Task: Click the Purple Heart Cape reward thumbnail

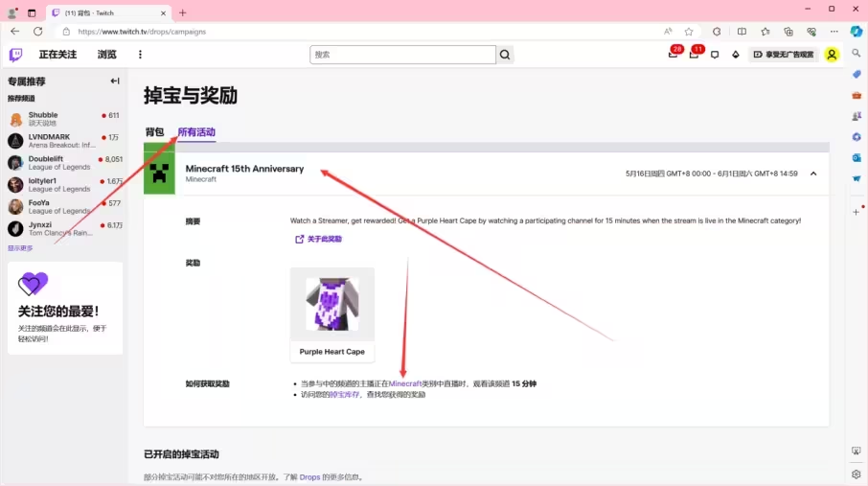Action: pos(332,304)
